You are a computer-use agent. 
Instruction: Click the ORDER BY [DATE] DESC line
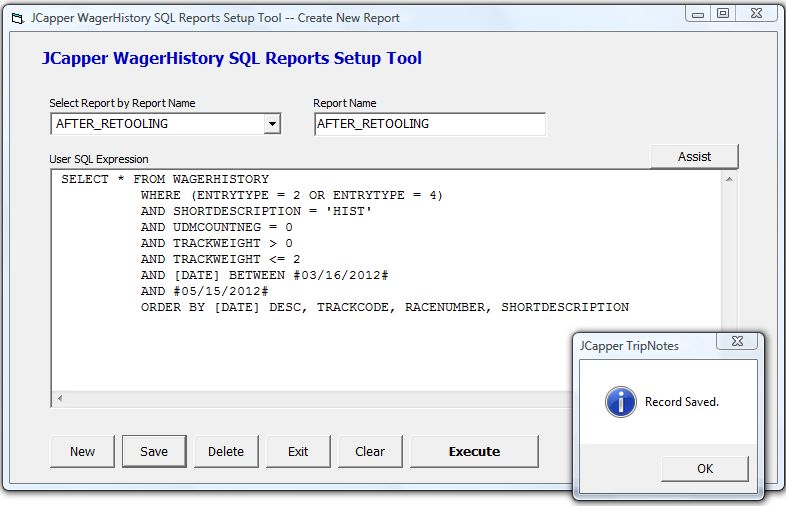tap(385, 307)
